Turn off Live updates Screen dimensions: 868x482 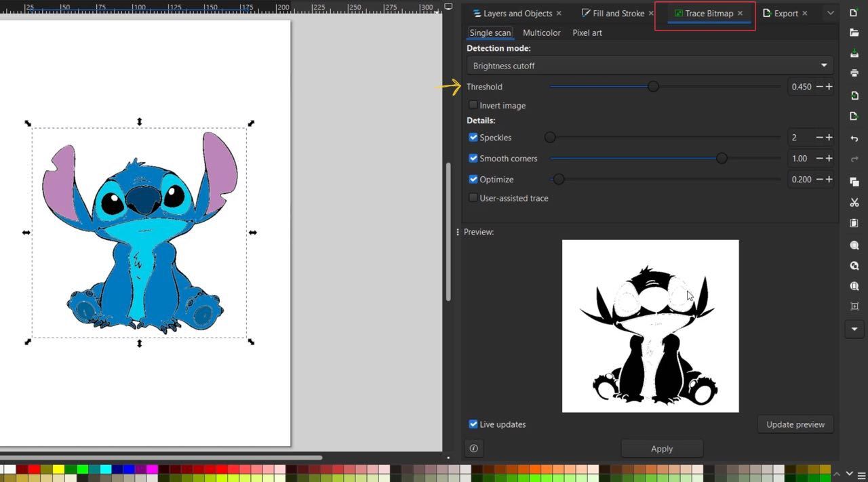473,424
